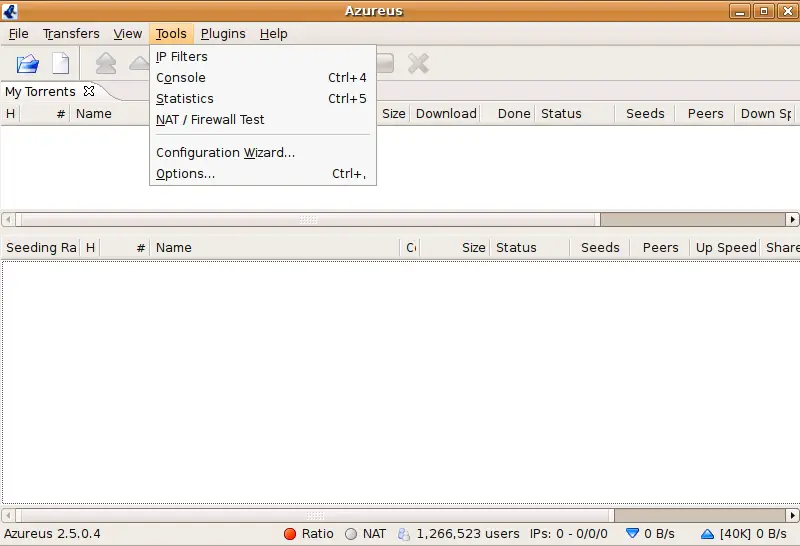Image resolution: width=800 pixels, height=546 pixels.
Task: Open Console from the Tools menu
Action: pyautogui.click(x=263, y=78)
